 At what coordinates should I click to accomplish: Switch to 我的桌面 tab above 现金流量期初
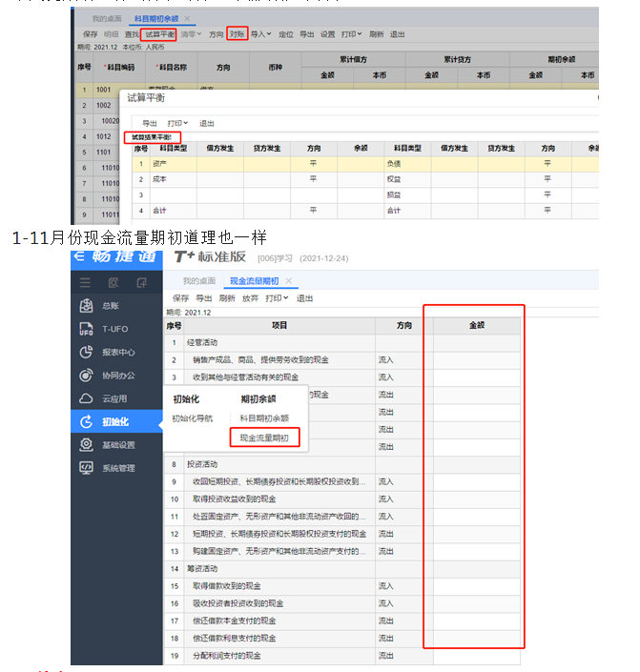199,280
